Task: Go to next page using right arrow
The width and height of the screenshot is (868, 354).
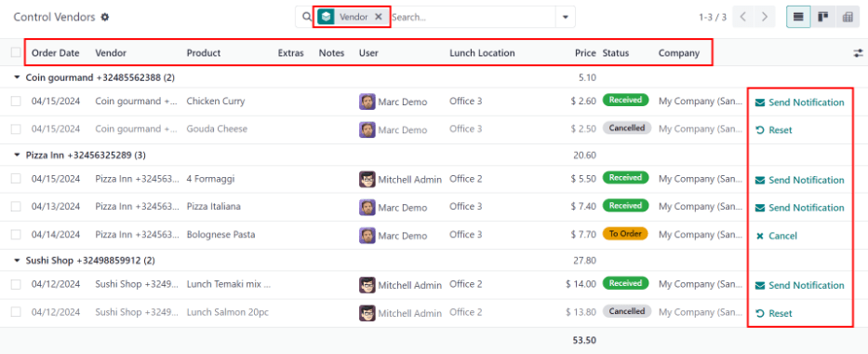Action: [765, 17]
